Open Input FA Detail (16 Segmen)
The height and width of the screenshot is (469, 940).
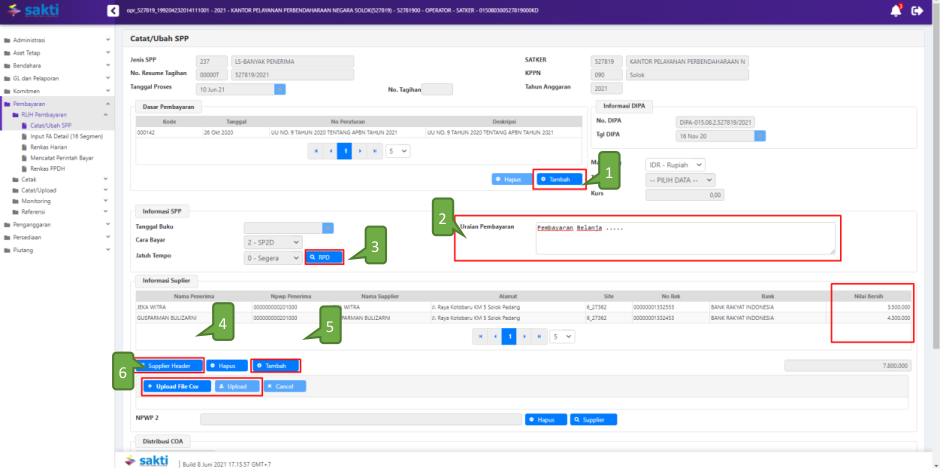tap(67, 136)
